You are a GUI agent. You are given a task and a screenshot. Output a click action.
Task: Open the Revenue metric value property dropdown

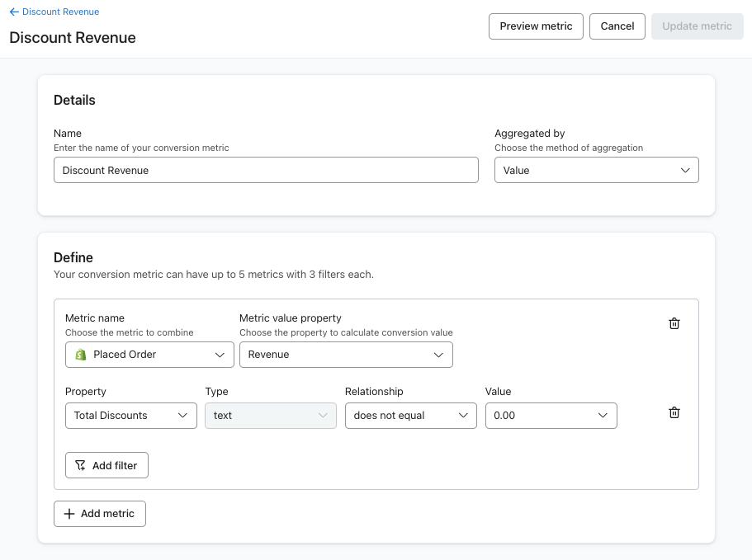346,355
